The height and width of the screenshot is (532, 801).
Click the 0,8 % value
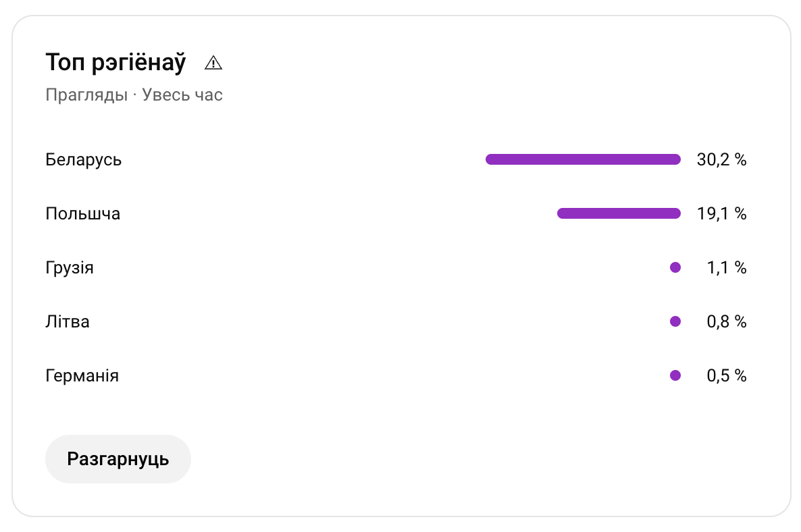click(727, 321)
